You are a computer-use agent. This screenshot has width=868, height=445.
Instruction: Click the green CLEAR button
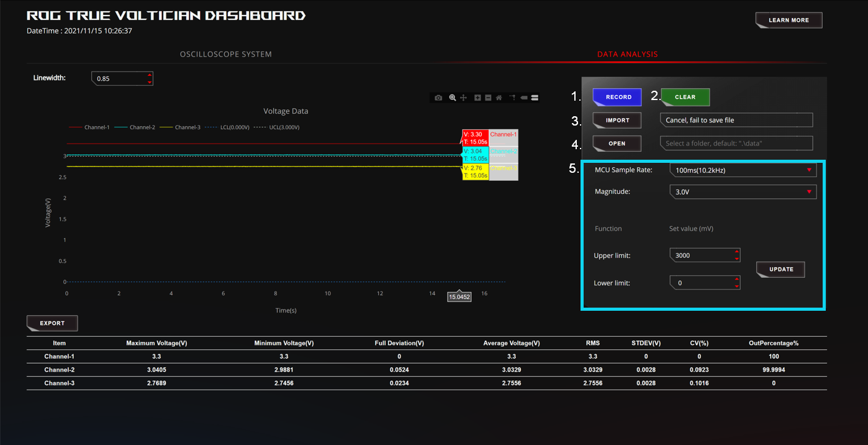685,97
